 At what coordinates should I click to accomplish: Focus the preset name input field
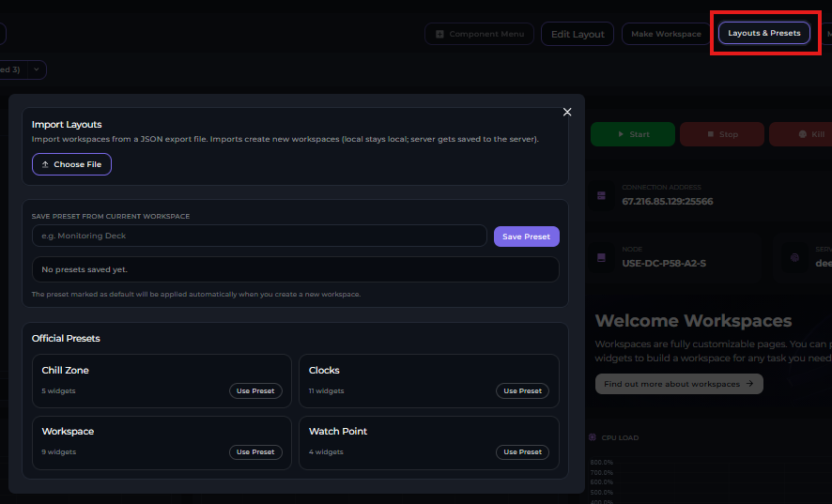coord(259,236)
